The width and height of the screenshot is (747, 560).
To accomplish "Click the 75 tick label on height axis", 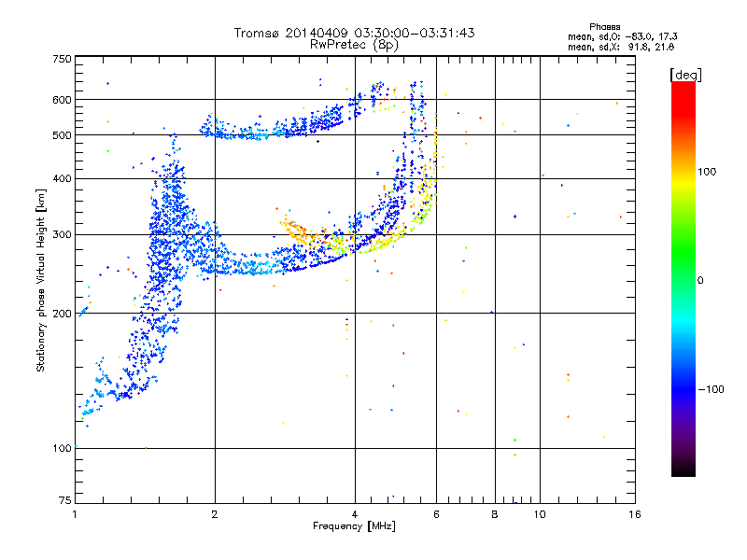I will [x=65, y=500].
